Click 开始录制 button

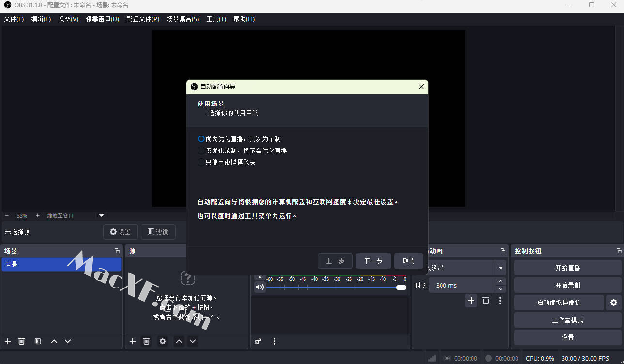tap(567, 285)
